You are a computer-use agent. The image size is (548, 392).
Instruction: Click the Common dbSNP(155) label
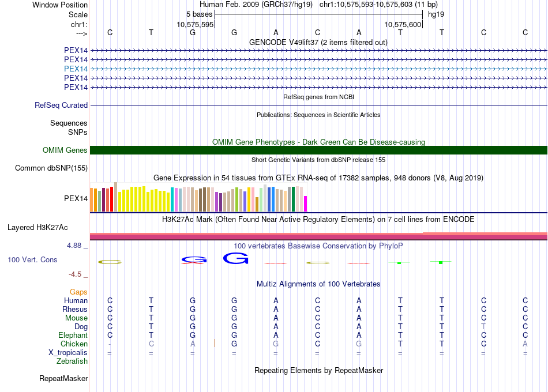point(51,168)
